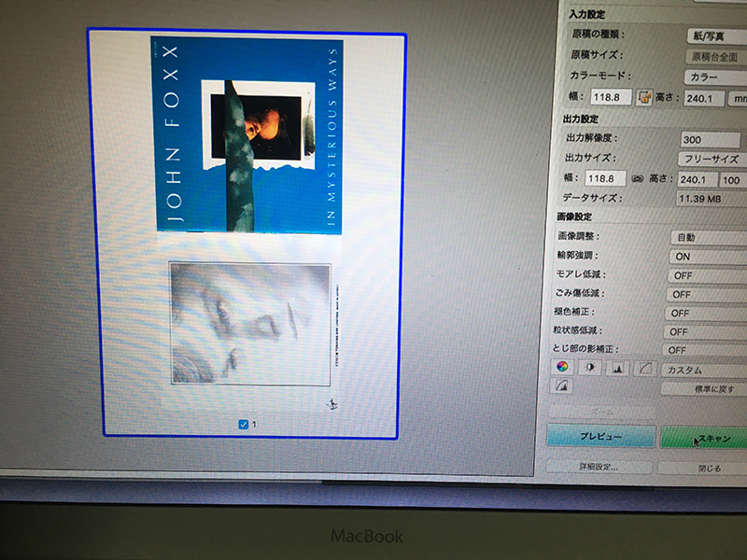
Task: Select the grey portrait image in the preview
Action: pyautogui.click(x=250, y=323)
